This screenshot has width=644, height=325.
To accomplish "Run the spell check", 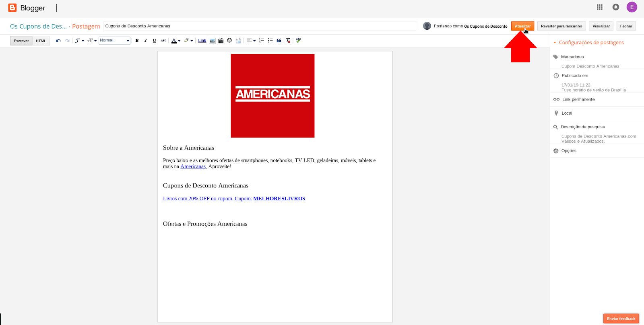I will point(298,40).
